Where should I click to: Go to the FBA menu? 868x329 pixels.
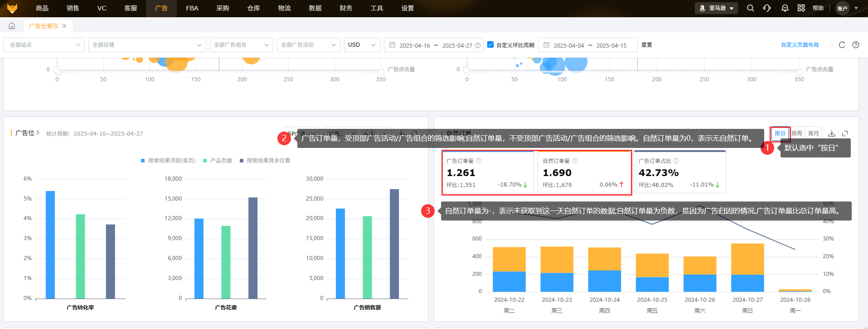(192, 8)
